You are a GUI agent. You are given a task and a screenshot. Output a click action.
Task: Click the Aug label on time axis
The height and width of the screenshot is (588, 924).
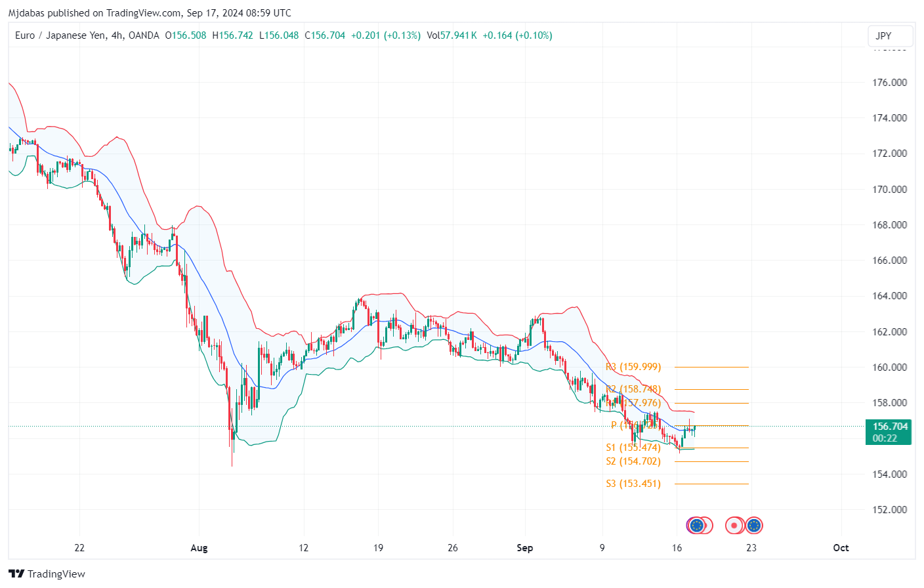pyautogui.click(x=199, y=548)
